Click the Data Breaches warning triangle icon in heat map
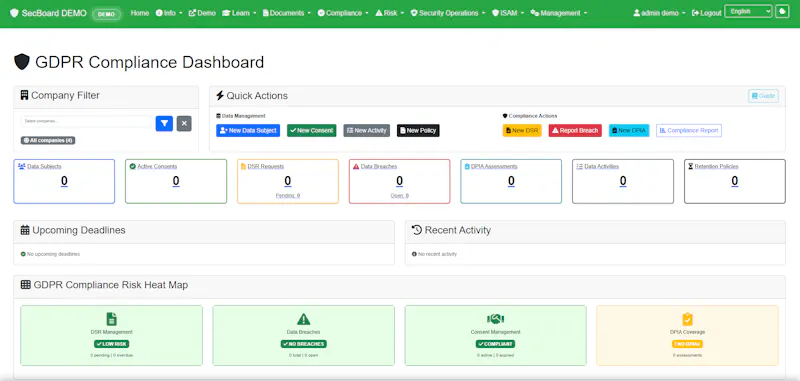The height and width of the screenshot is (381, 800). (x=304, y=319)
